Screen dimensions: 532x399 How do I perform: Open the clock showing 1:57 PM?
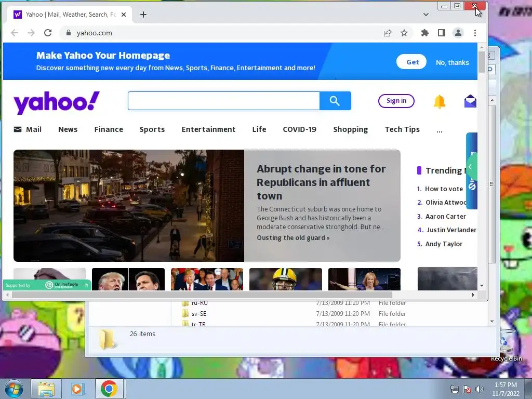click(x=506, y=389)
